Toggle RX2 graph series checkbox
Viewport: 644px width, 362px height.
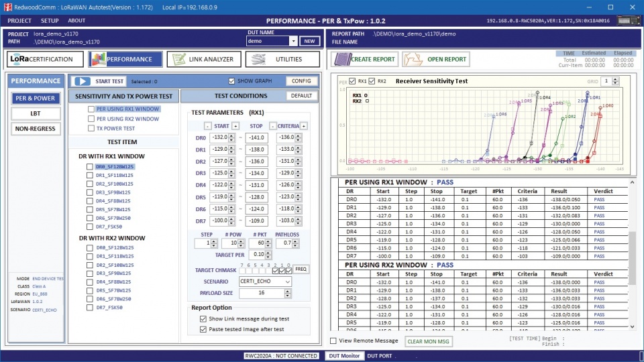(372, 81)
